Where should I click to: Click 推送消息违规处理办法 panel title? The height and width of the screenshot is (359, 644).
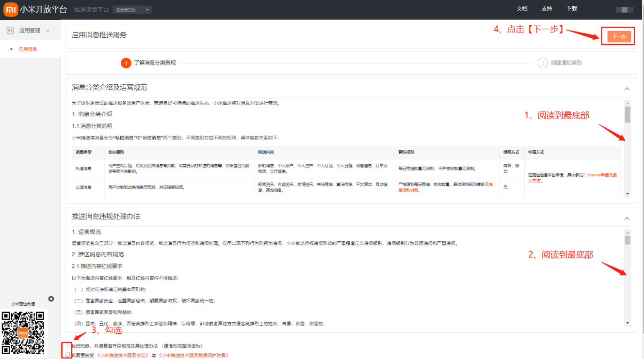[106, 216]
